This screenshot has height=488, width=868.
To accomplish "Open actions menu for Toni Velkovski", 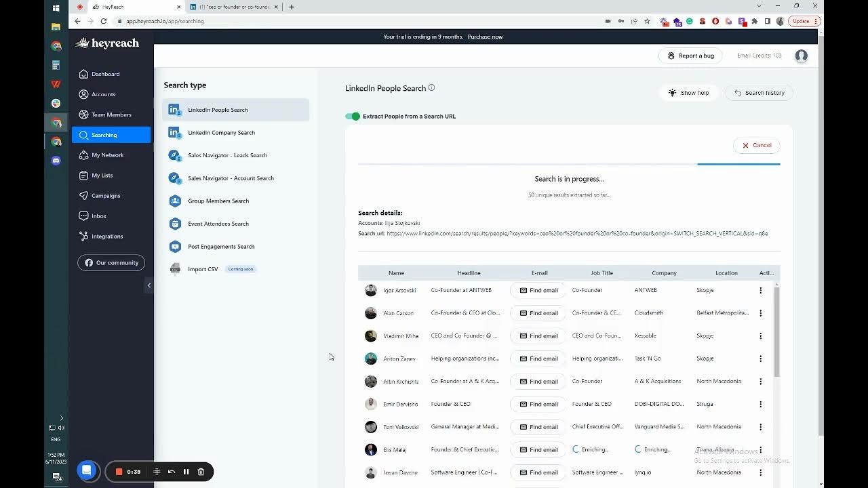I will 761,427.
